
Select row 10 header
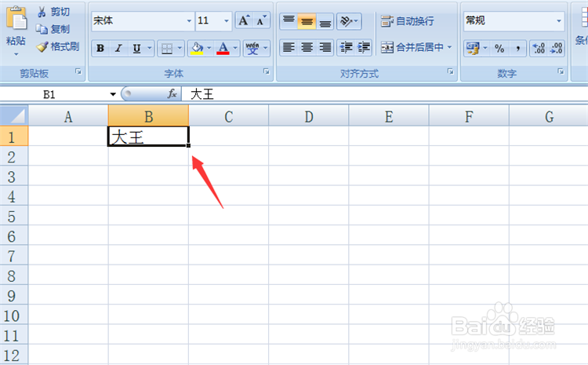(x=14, y=315)
